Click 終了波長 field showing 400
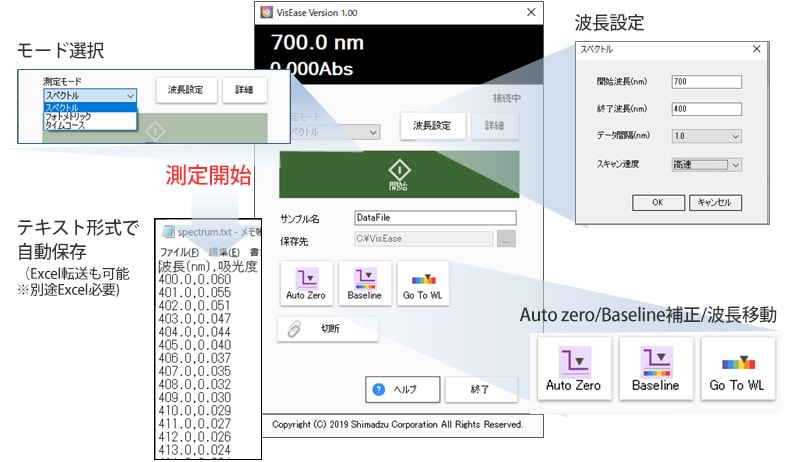Screen dimensions: 788x462 [x=707, y=109]
